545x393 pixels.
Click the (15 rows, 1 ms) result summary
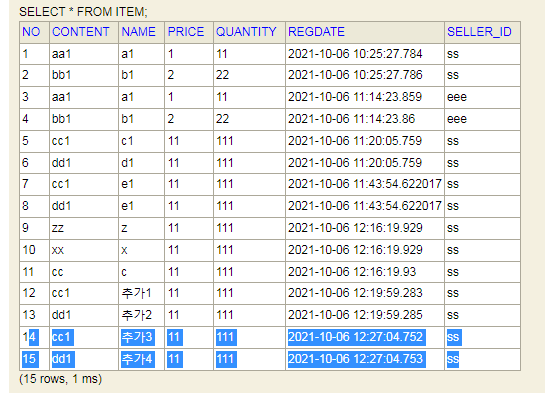pyautogui.click(x=60, y=379)
